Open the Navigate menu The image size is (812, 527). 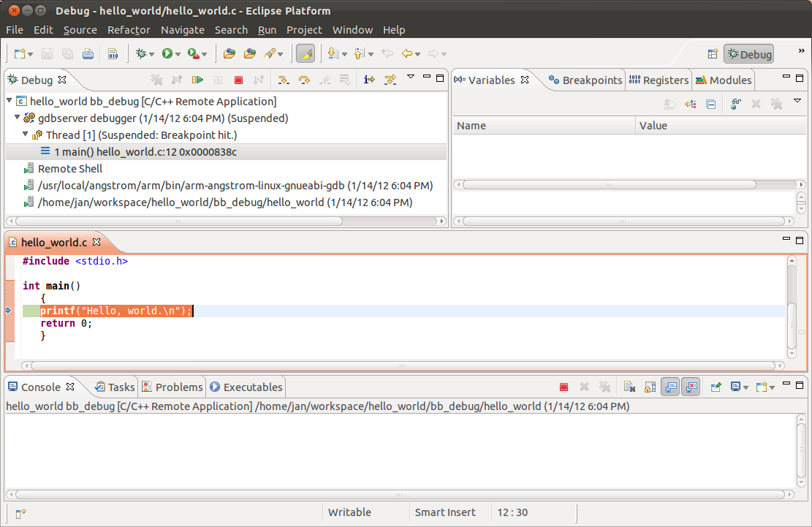tap(182, 30)
